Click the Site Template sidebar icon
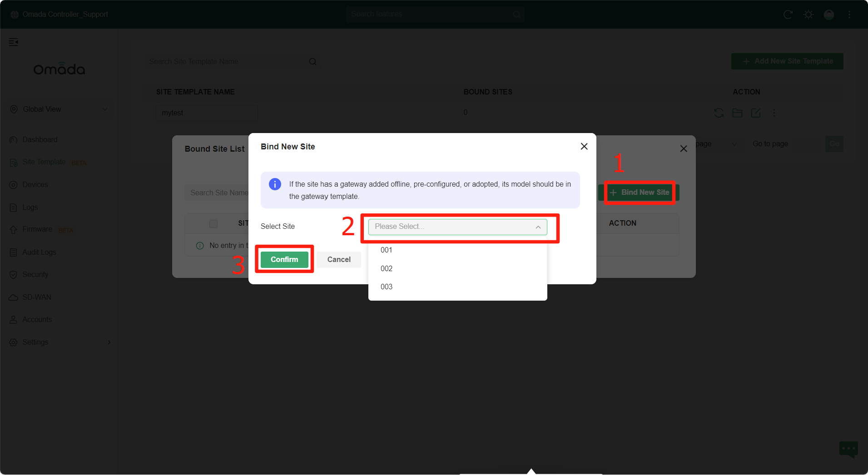The height and width of the screenshot is (475, 868). [x=14, y=163]
